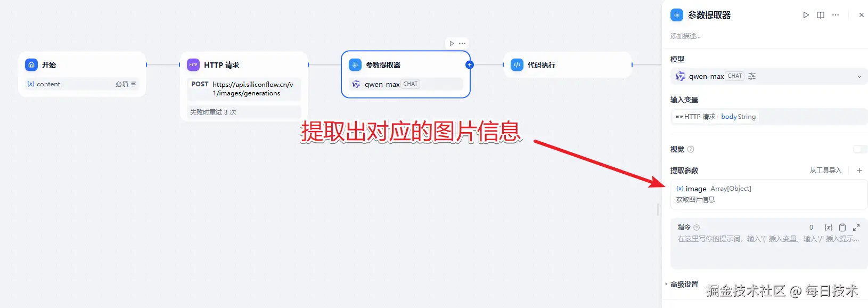
Task: Copy 指令 content with clipboard icon
Action: pos(842,228)
